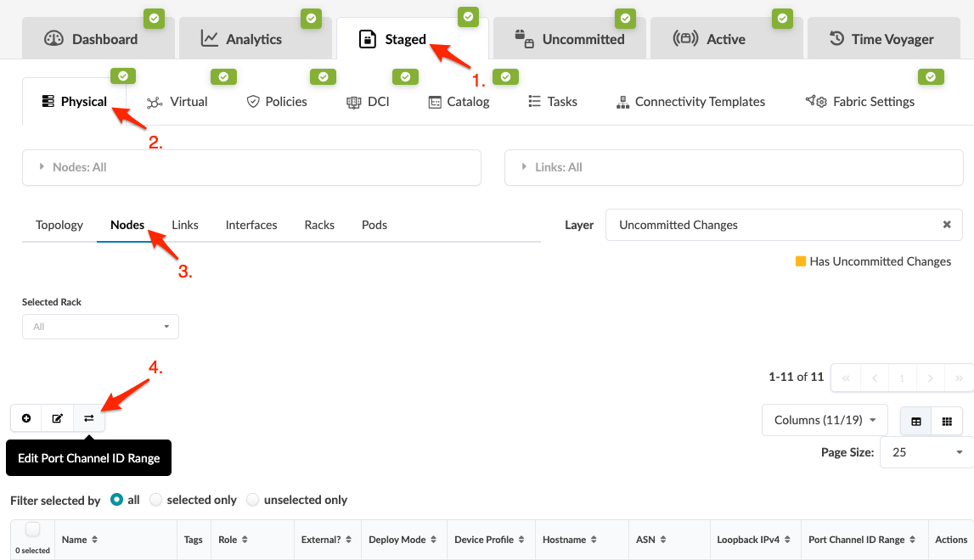Image resolution: width=974 pixels, height=560 pixels.
Task: Click page number 1 button
Action: [902, 378]
